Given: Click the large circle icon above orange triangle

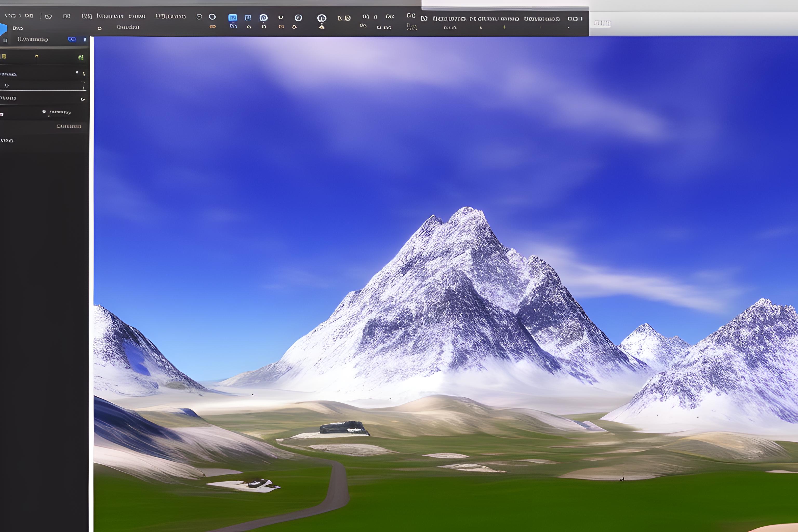Looking at the screenshot, I should point(322,18).
